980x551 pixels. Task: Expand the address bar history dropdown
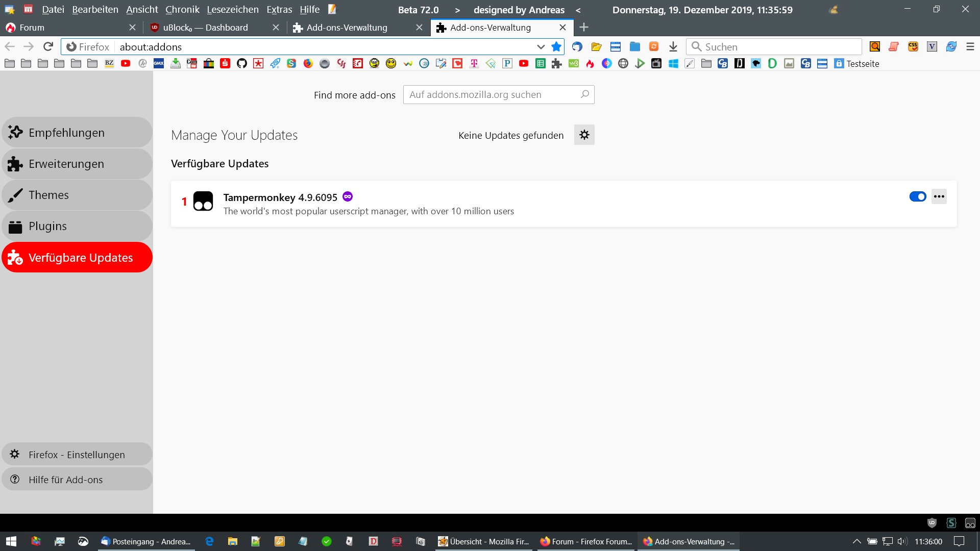pos(541,46)
